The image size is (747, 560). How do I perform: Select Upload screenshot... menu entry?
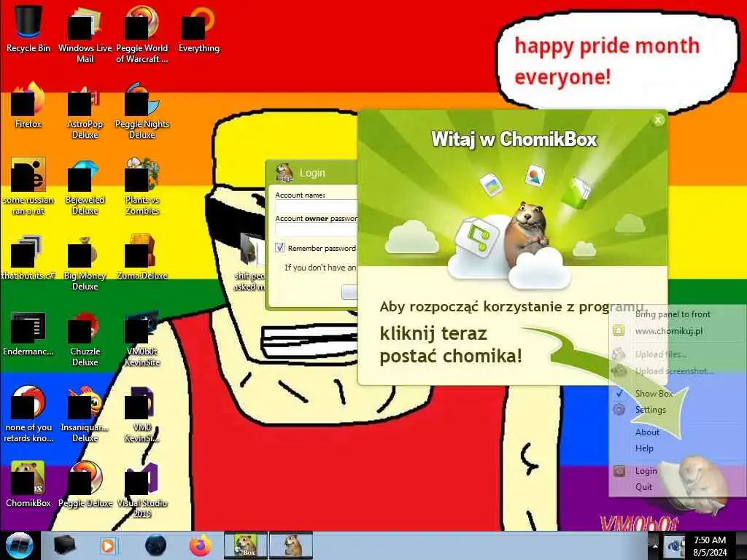click(673, 371)
